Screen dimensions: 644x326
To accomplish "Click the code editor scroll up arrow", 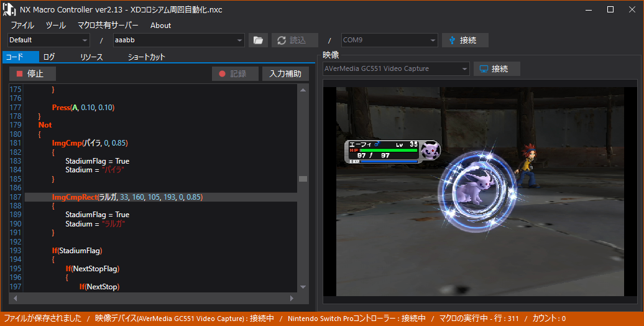I will click(x=303, y=90).
